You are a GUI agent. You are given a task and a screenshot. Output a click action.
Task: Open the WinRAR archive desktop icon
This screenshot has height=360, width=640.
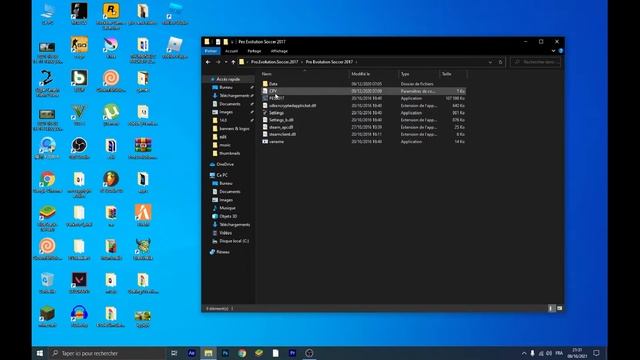143,149
